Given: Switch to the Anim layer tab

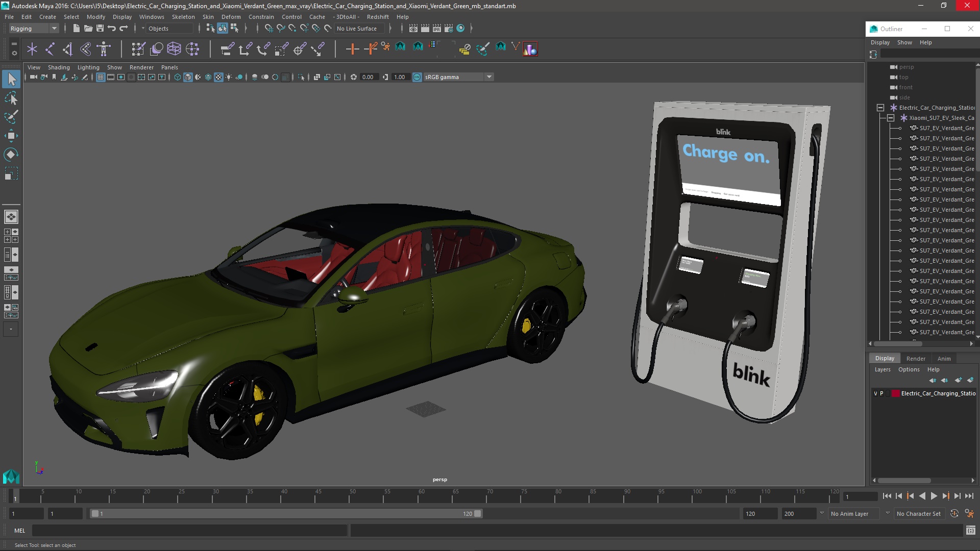Looking at the screenshot, I should [x=944, y=359].
